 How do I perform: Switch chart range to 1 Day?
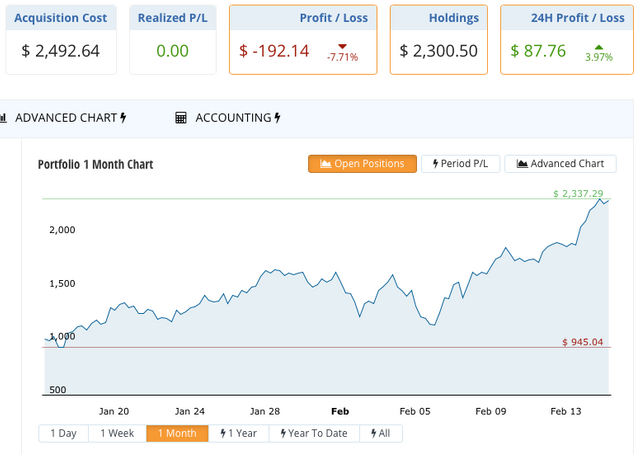(63, 433)
